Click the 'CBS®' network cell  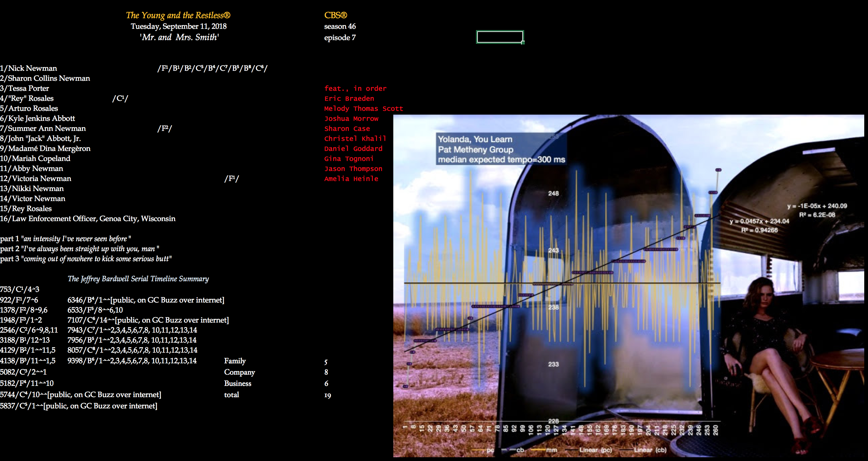335,15
